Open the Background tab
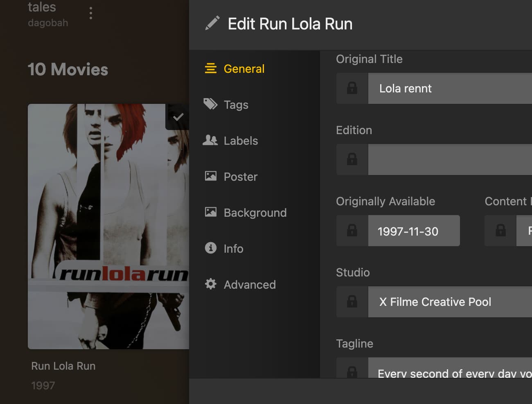532x404 pixels. coord(246,213)
